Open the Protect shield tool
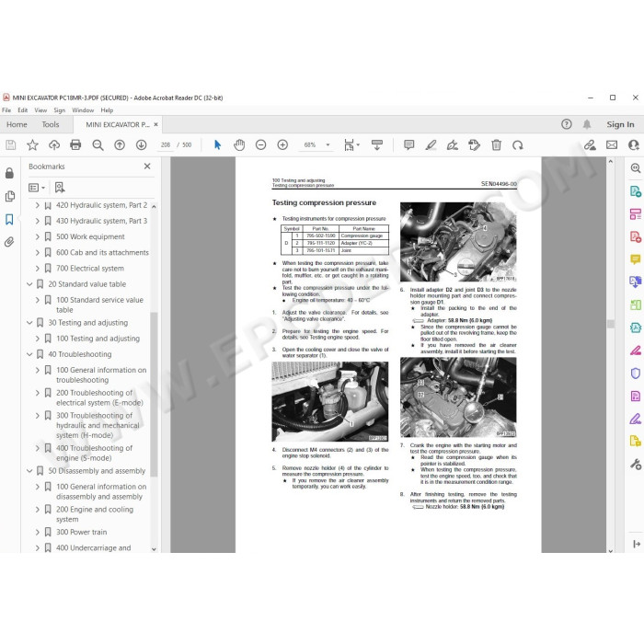 [x=636, y=374]
